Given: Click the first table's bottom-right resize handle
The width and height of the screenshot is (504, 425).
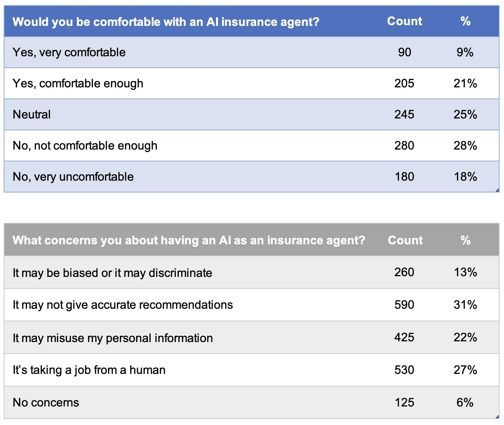Looking at the screenshot, I should pyautogui.click(x=498, y=191).
